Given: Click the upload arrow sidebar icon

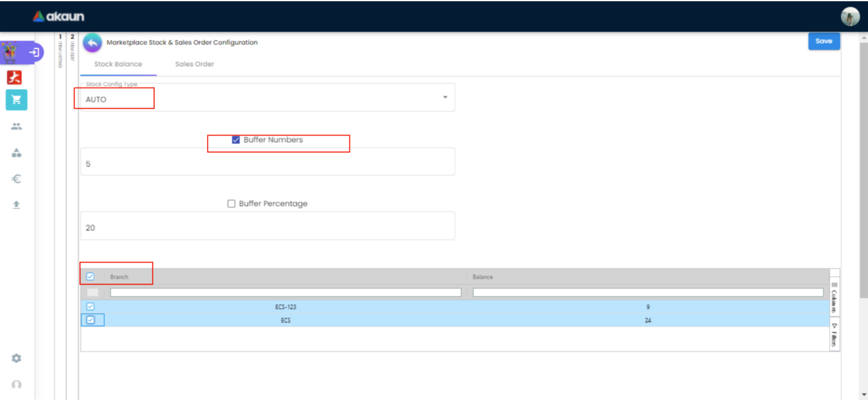Looking at the screenshot, I should point(16,205).
